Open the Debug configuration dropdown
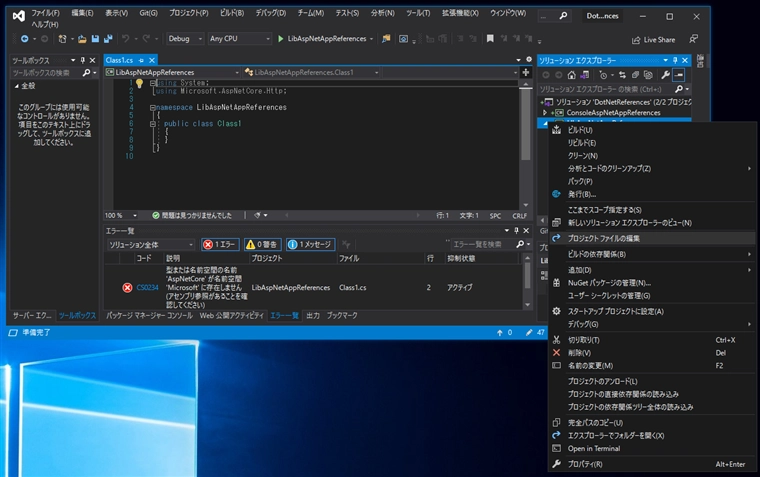This screenshot has width=760, height=477. [185, 39]
